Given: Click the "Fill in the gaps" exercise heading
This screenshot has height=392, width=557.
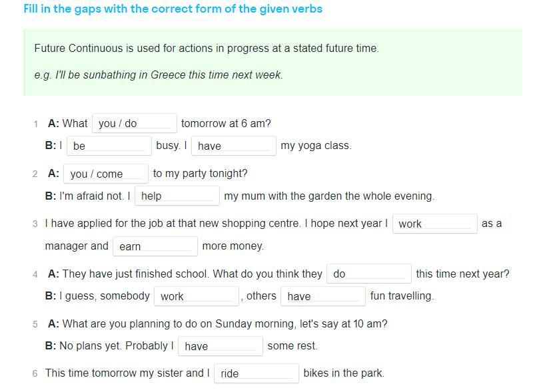Looking at the screenshot, I should [173, 9].
